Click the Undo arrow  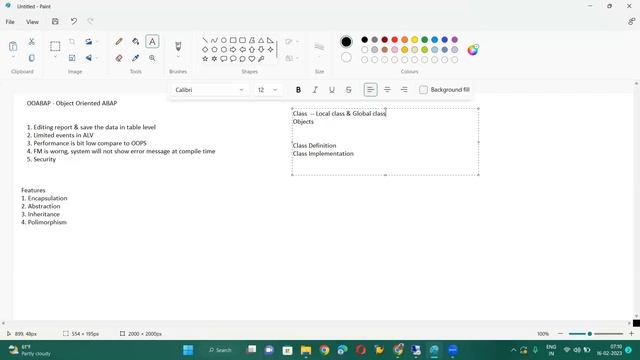pyautogui.click(x=73, y=22)
